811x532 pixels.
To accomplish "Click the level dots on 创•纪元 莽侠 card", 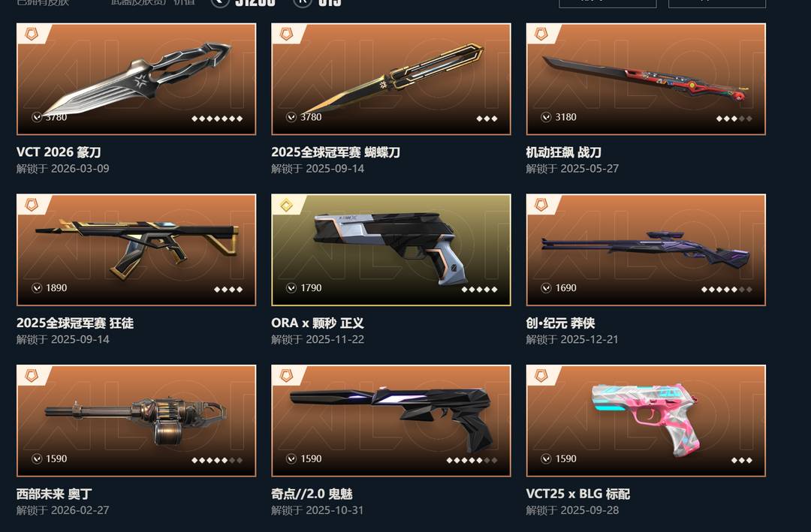I will point(727,290).
